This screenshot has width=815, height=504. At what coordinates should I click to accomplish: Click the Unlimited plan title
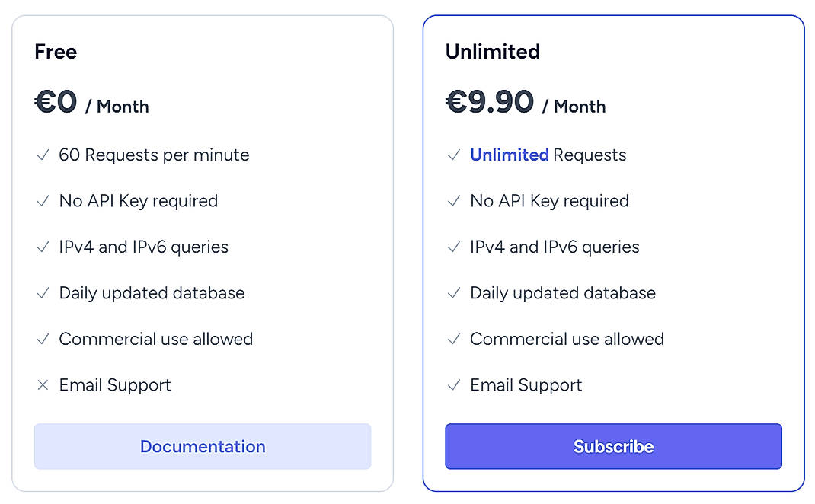pyautogui.click(x=492, y=52)
